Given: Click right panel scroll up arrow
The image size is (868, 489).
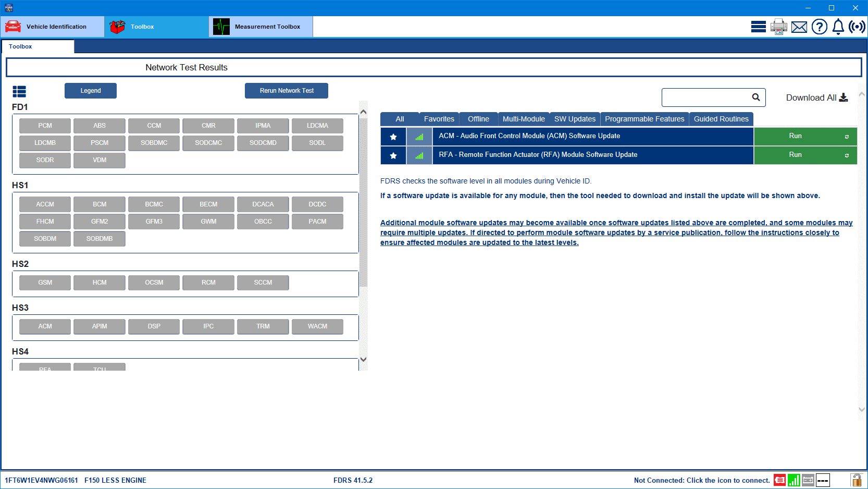Looking at the screenshot, I should click(862, 94).
